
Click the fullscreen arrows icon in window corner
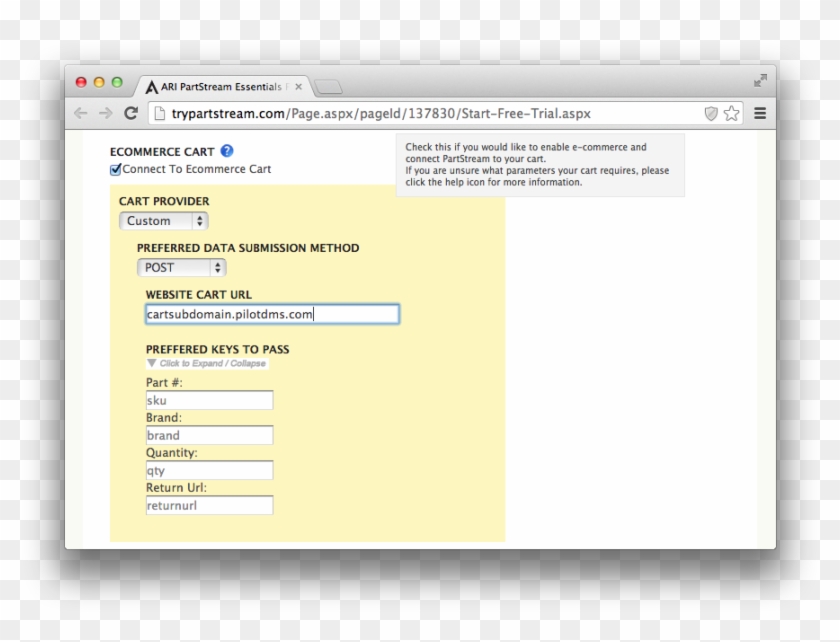(760, 81)
